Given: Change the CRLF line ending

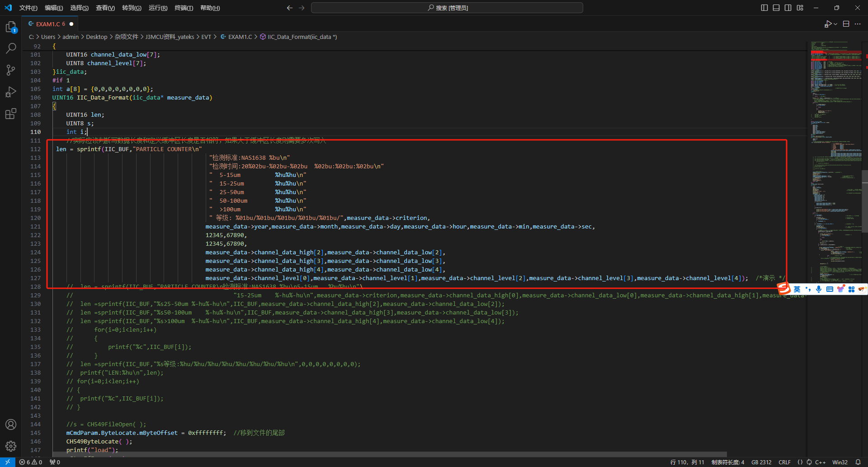Looking at the screenshot, I should point(785,462).
